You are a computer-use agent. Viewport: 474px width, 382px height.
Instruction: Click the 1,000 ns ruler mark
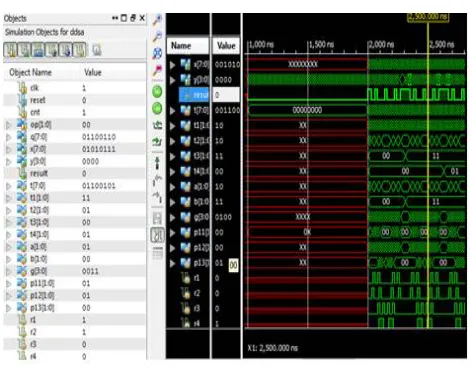point(261,44)
